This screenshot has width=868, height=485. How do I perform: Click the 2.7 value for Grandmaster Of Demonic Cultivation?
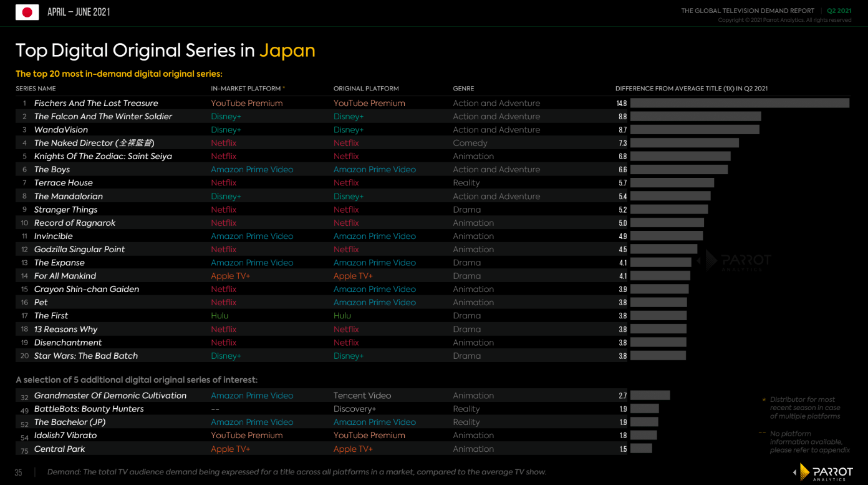click(622, 396)
